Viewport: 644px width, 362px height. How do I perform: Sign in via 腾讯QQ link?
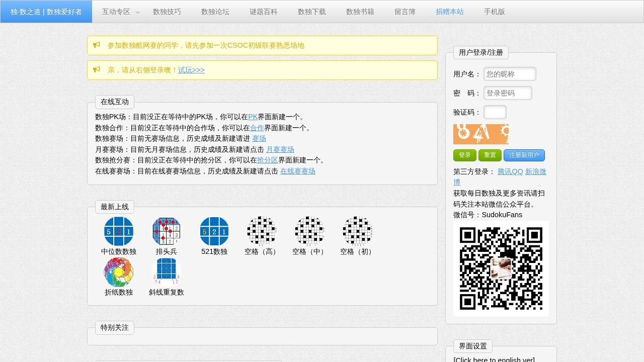tap(510, 171)
